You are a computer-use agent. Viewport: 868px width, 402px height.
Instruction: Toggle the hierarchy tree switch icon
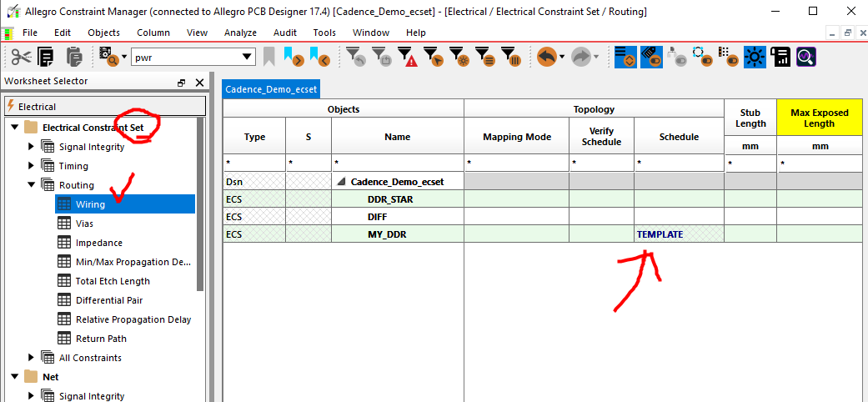[676, 57]
